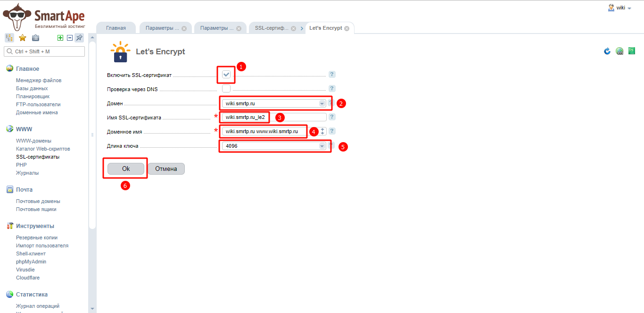Viewport: 644px width, 313px height.
Task: Switch to the tree view menu icon
Action: coord(9,38)
